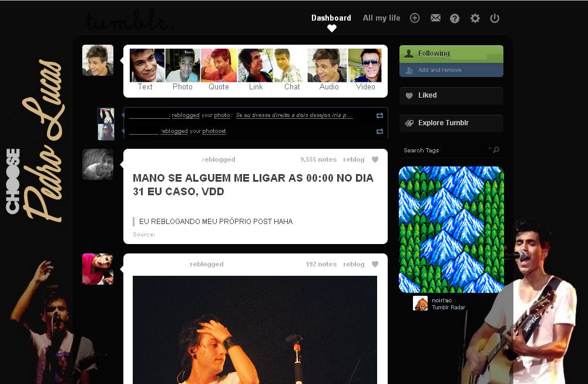Like the 192 notes post with heart

click(x=375, y=264)
